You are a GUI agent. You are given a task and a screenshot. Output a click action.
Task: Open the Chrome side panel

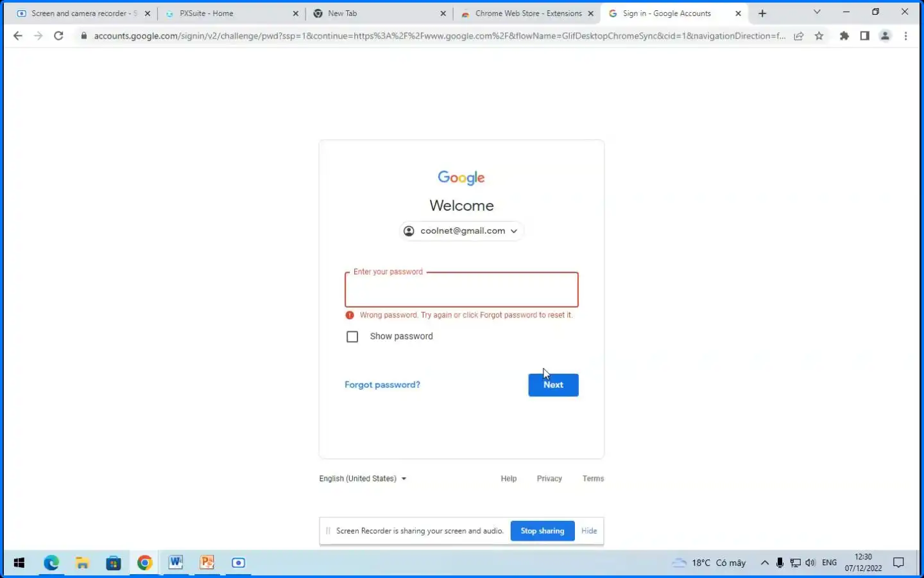pos(865,36)
